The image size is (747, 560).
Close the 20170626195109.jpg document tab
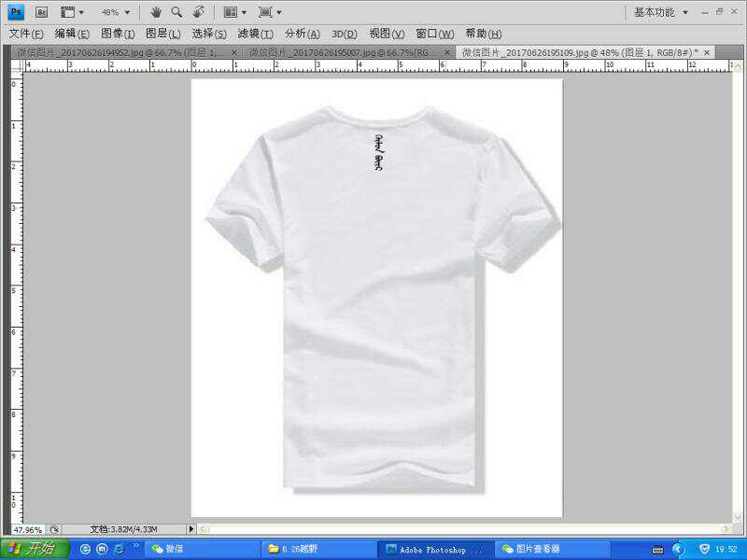click(707, 52)
